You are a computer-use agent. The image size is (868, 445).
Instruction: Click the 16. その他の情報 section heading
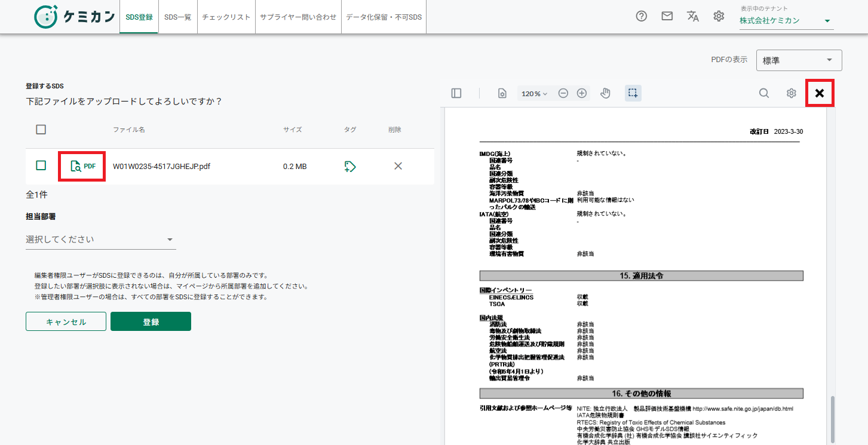pyautogui.click(x=641, y=394)
